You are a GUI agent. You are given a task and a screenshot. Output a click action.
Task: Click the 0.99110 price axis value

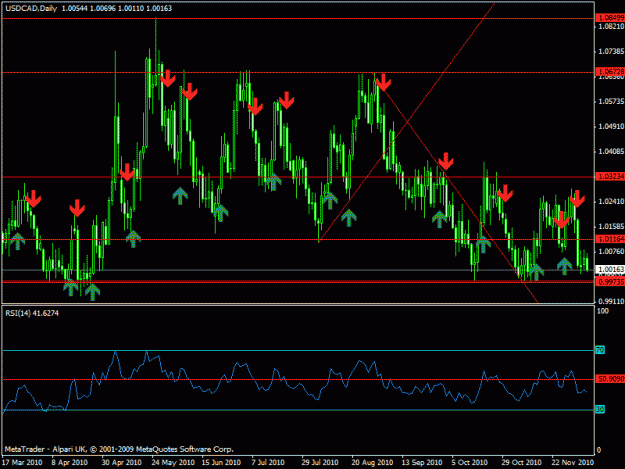pyautogui.click(x=611, y=301)
